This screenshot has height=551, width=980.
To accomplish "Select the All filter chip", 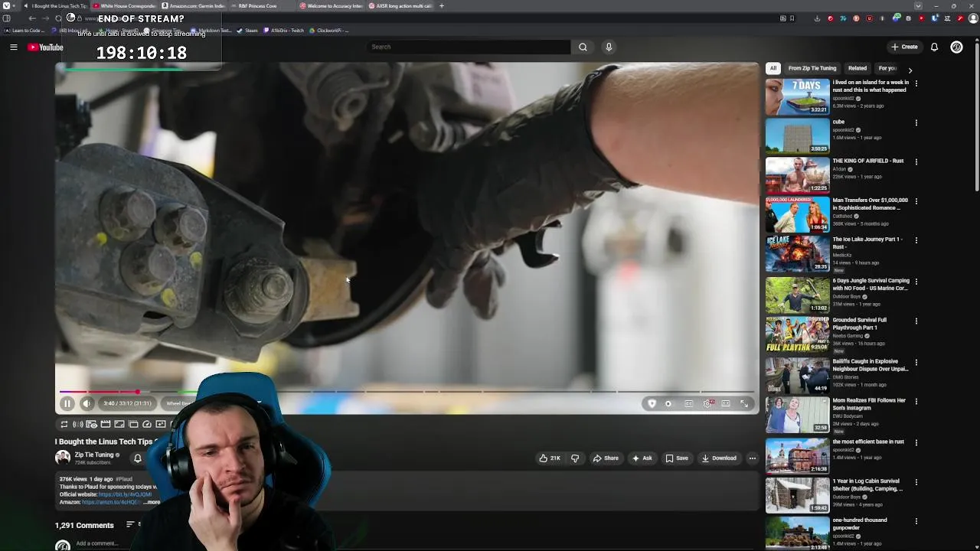I will pos(773,68).
